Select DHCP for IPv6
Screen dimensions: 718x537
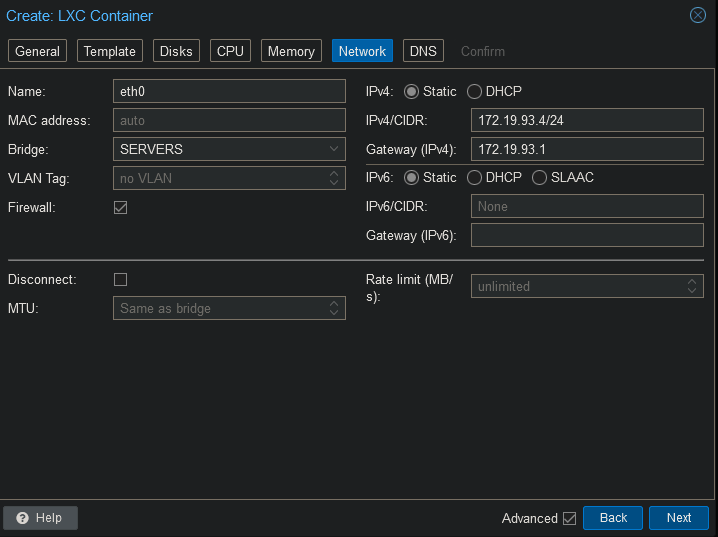(x=474, y=178)
